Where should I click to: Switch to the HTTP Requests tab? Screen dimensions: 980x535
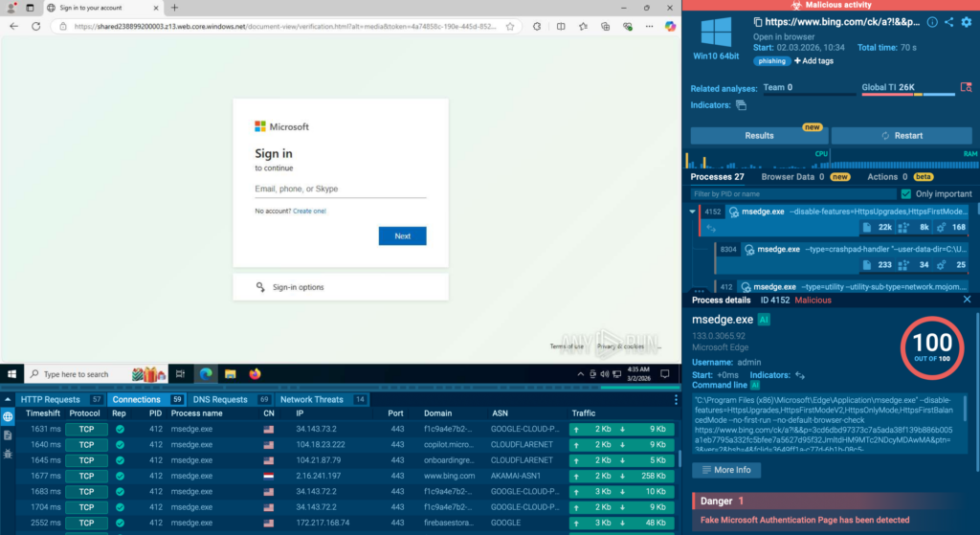60,399
